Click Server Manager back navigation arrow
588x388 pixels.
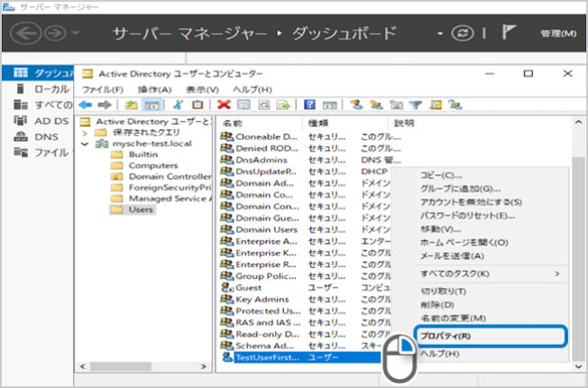pyautogui.click(x=25, y=33)
